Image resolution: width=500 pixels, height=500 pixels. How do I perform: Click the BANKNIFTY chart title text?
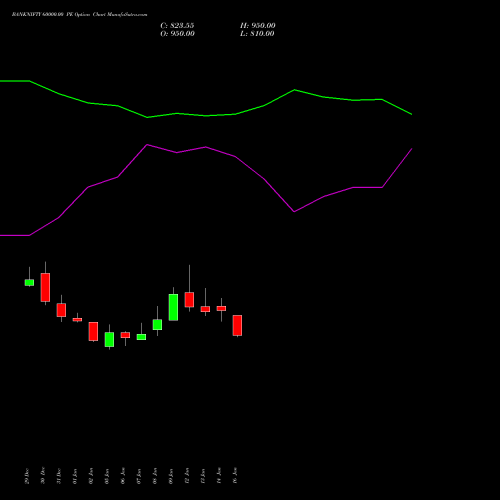coord(79,14)
